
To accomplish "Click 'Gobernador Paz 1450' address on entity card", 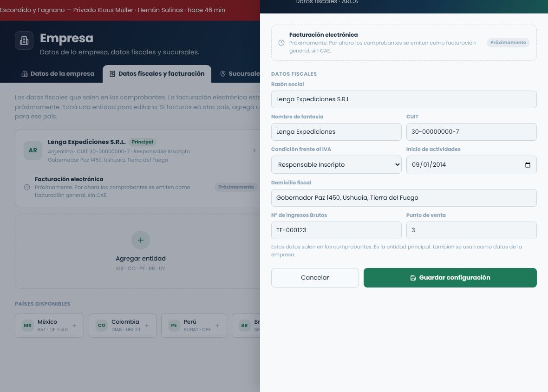I will 108,160.
